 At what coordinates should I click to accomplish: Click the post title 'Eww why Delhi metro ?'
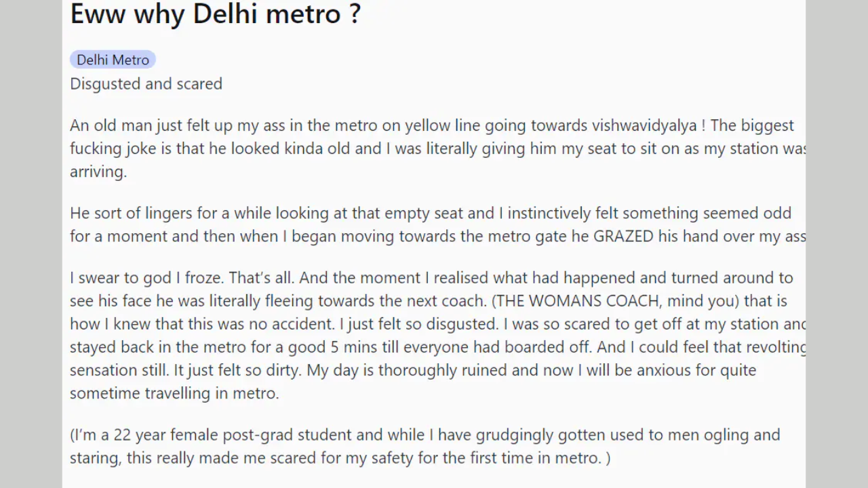click(x=215, y=14)
